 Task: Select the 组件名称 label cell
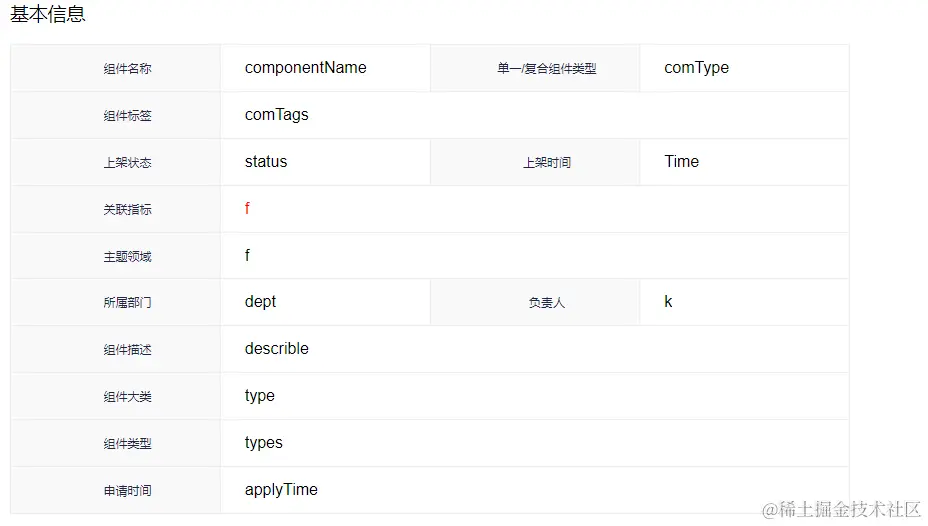(x=115, y=68)
